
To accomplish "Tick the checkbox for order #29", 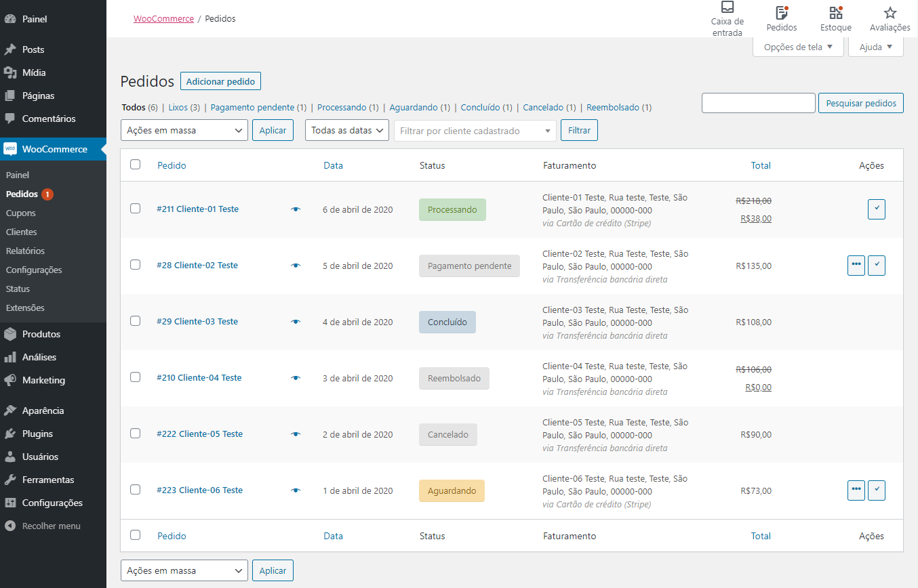I will click(136, 321).
